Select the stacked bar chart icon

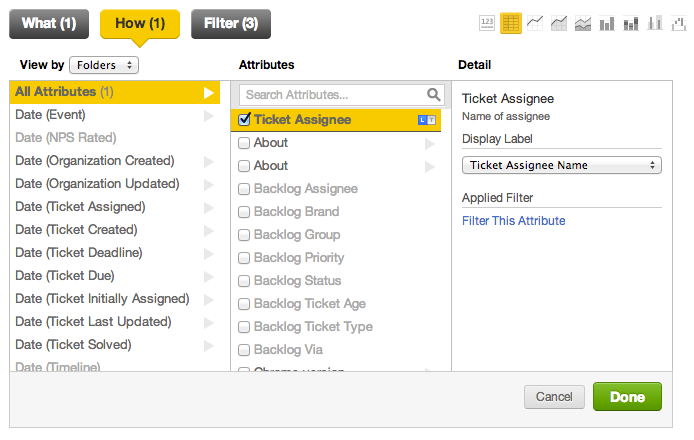point(631,22)
